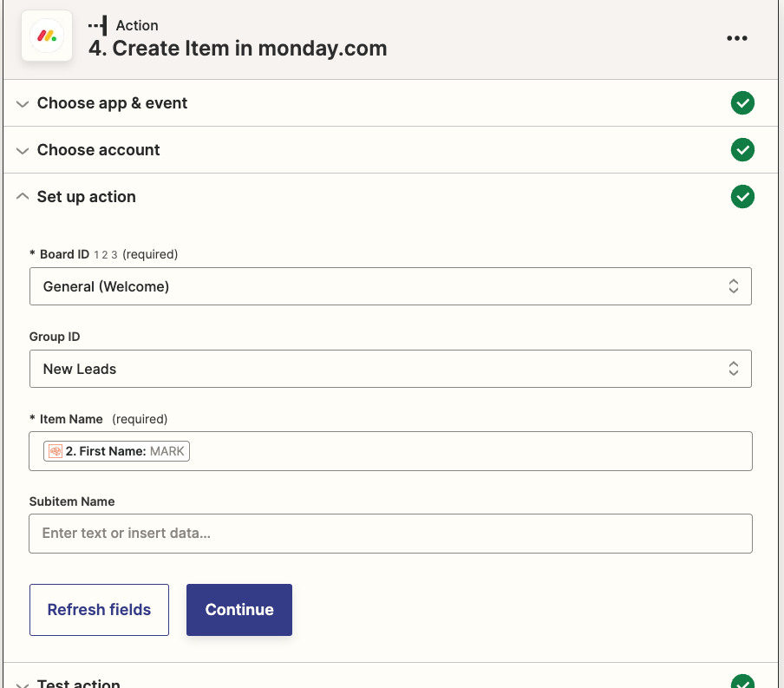Click inside the Item Name field
Screen dimensions: 784x688
[x=434, y=450]
